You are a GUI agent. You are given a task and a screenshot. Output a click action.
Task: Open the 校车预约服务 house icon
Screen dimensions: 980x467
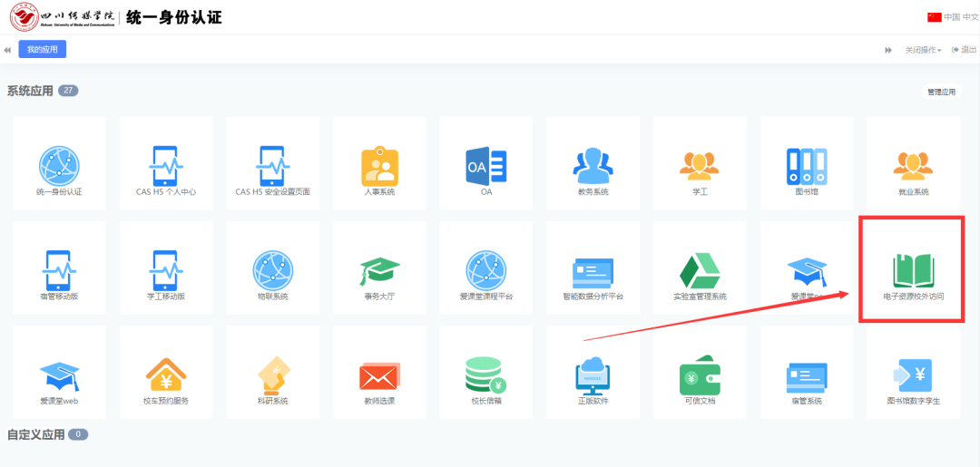166,375
